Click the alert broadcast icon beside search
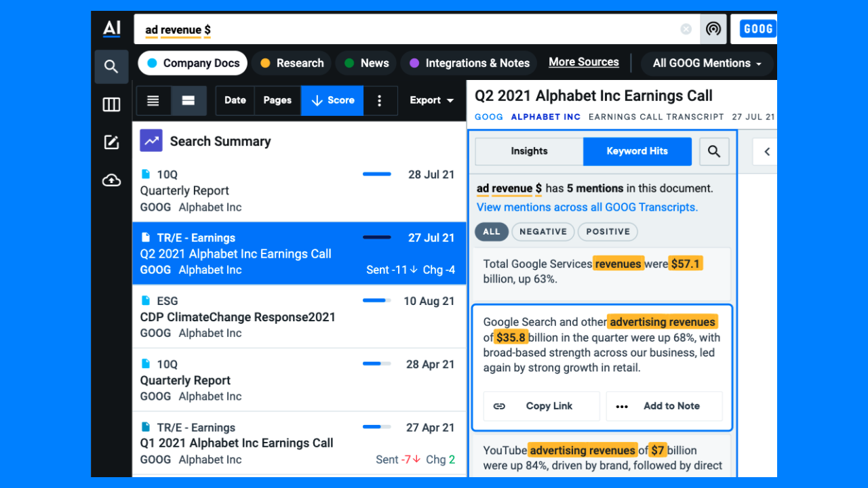 713,29
